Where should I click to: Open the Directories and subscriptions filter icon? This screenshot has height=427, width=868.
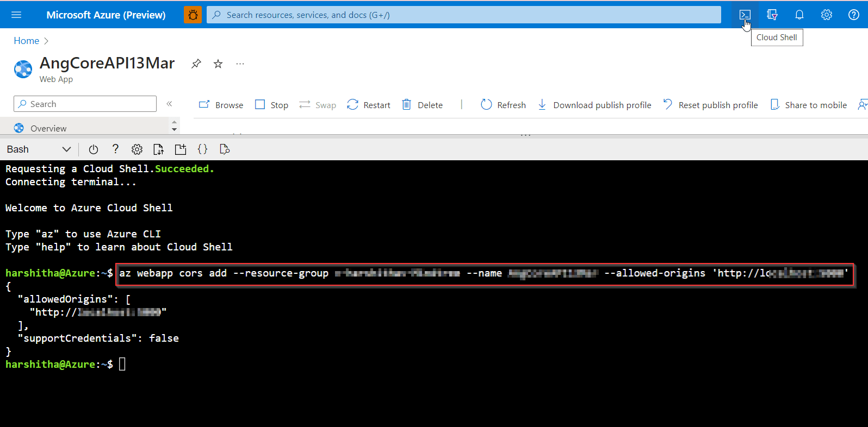[772, 15]
